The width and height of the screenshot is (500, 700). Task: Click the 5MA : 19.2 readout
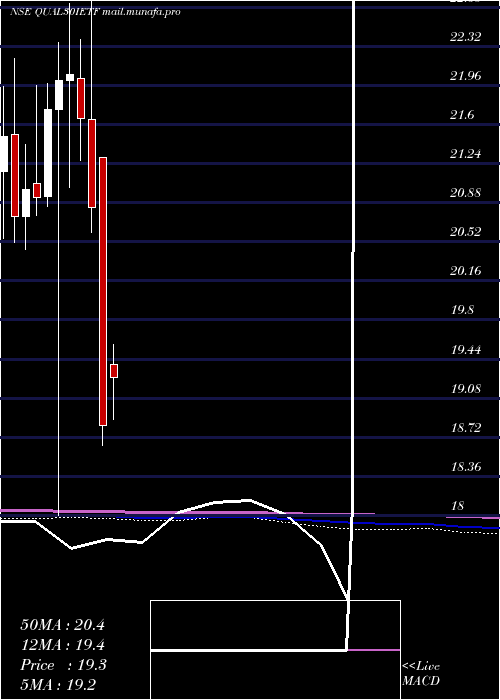[x=58, y=684]
